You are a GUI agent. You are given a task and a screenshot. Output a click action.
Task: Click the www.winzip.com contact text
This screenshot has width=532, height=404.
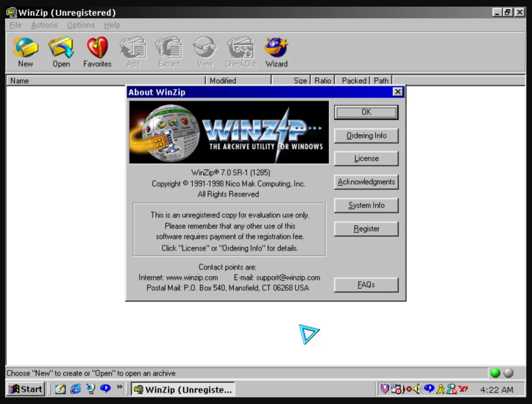tap(192, 277)
